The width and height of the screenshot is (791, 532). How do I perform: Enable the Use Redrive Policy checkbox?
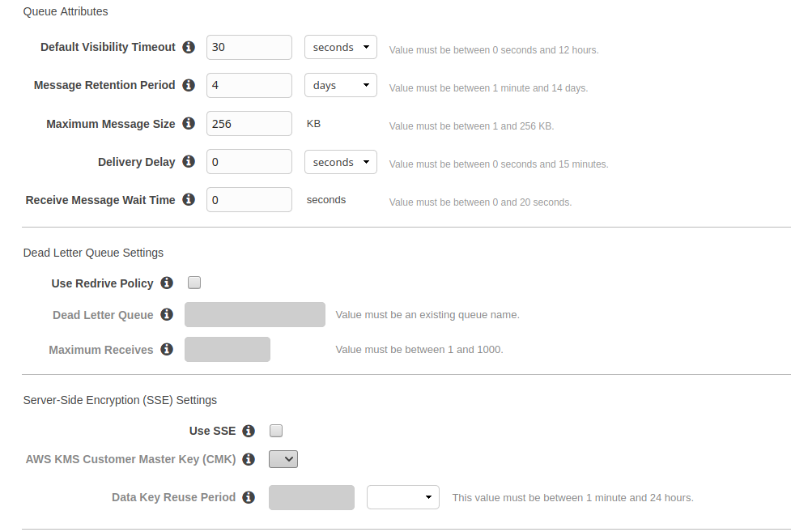click(x=194, y=283)
